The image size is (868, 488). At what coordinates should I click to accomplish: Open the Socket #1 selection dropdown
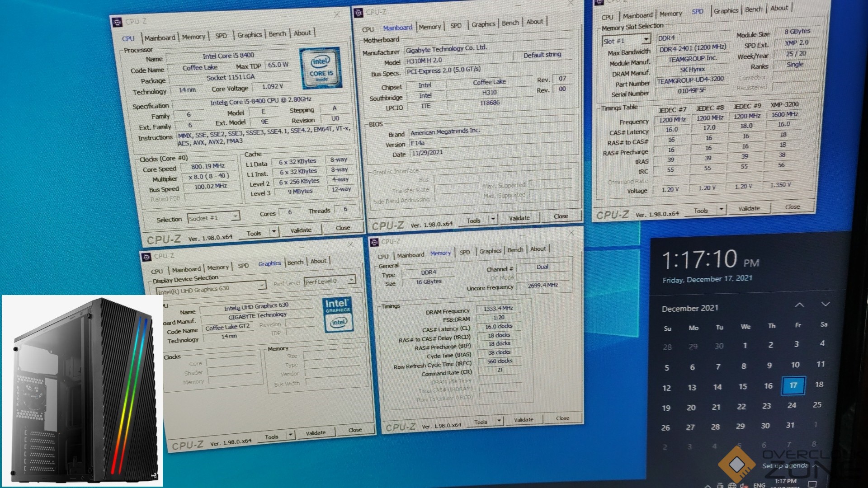click(x=235, y=217)
